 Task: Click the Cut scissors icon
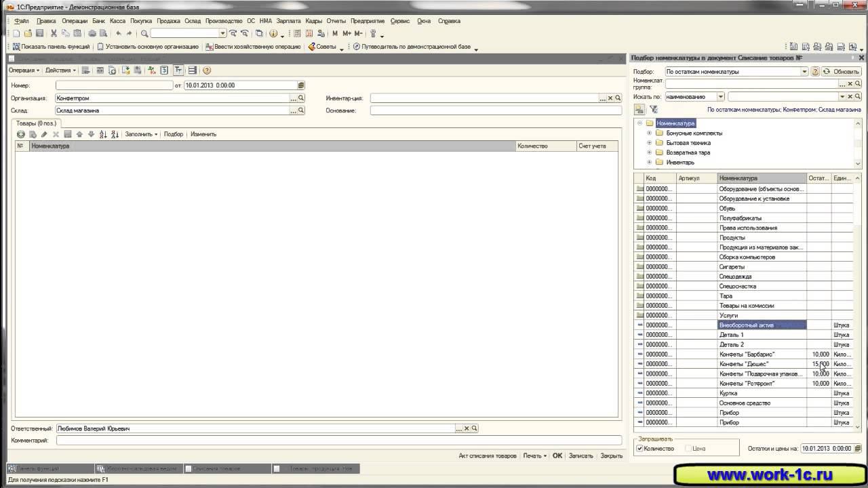coord(54,33)
